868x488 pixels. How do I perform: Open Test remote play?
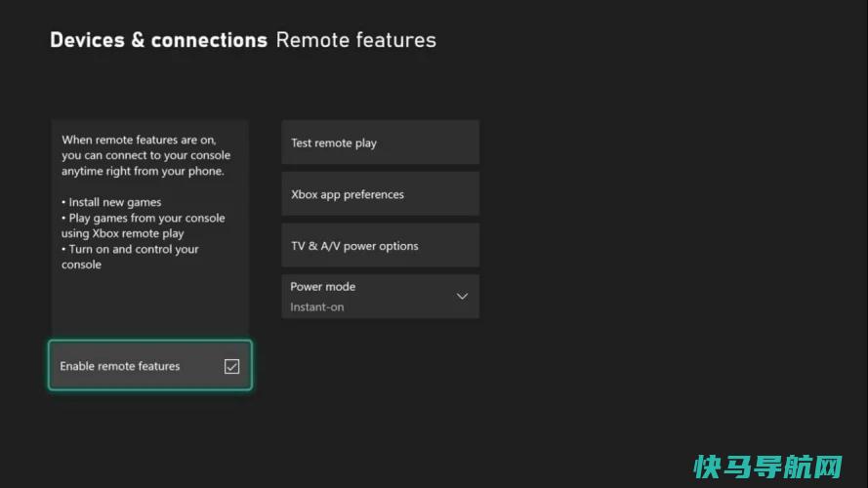pyautogui.click(x=381, y=142)
